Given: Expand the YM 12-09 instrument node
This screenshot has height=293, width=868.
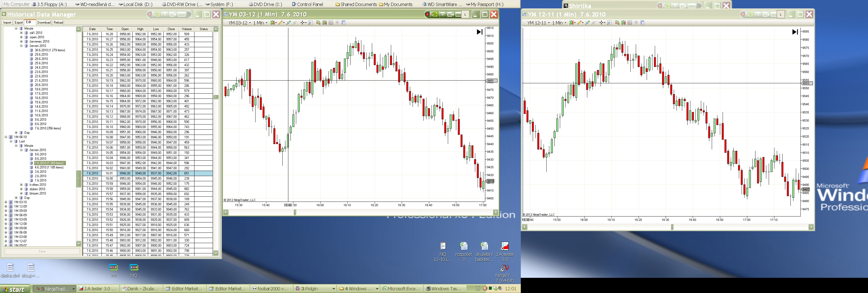Looking at the screenshot, I should [6, 206].
